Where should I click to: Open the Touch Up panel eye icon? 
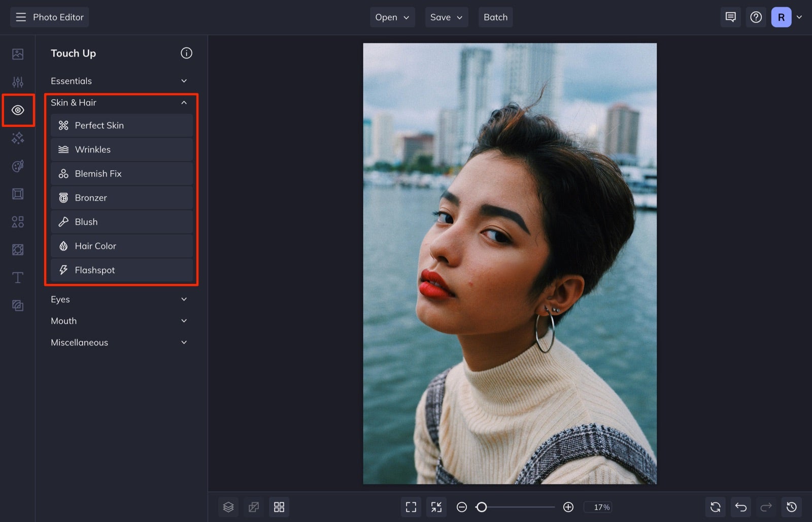18,110
